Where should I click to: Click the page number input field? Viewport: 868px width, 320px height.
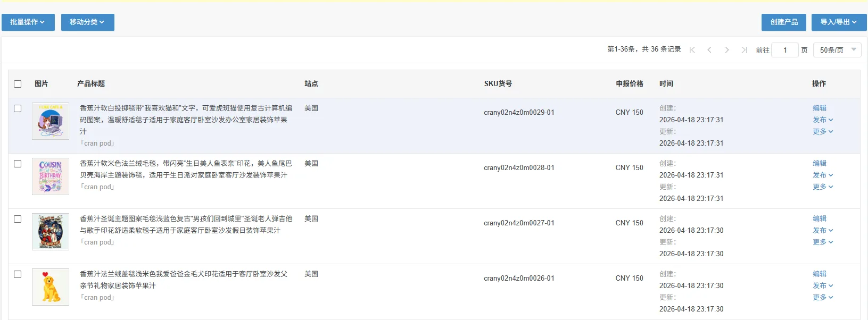[785, 50]
